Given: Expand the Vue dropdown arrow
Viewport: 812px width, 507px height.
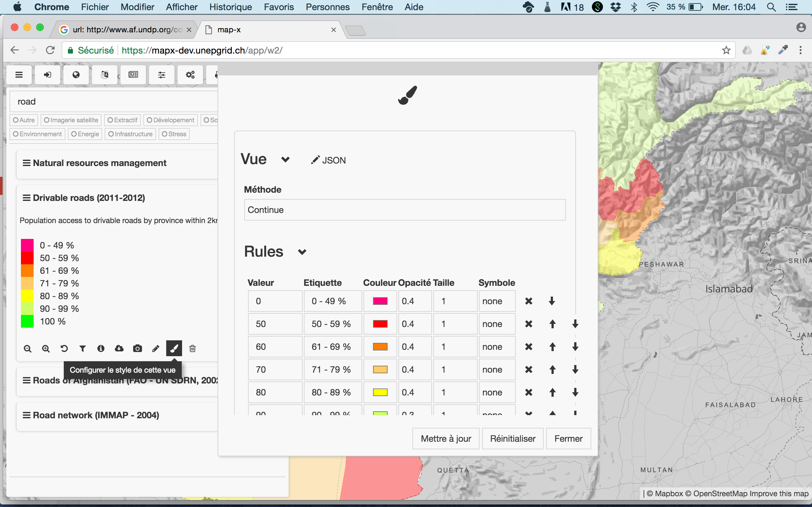Looking at the screenshot, I should pos(285,159).
